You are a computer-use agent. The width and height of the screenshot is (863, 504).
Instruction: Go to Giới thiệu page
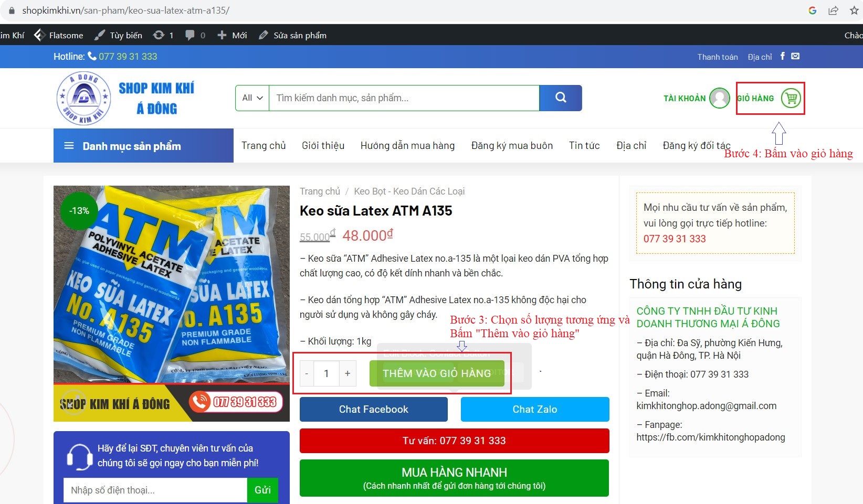[323, 145]
